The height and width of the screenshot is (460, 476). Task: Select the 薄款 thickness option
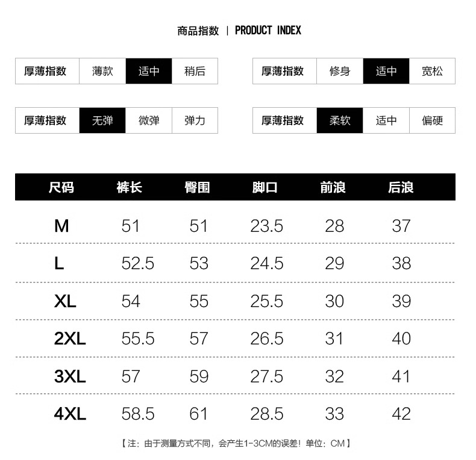click(102, 71)
